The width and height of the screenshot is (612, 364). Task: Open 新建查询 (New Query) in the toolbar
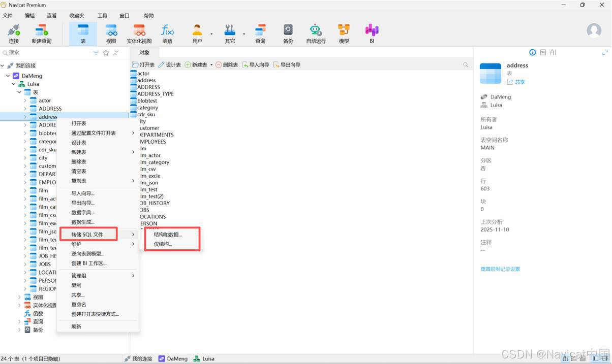click(42, 34)
